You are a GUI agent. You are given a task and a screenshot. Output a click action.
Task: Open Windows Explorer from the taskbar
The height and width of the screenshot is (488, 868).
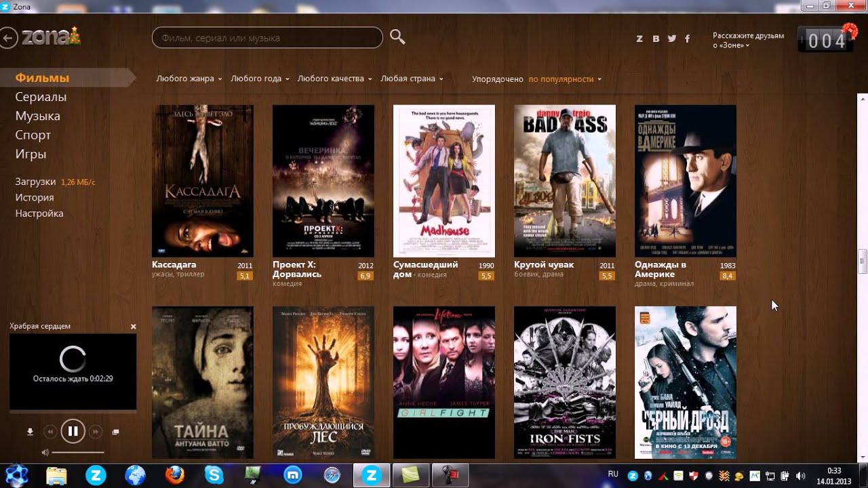57,475
